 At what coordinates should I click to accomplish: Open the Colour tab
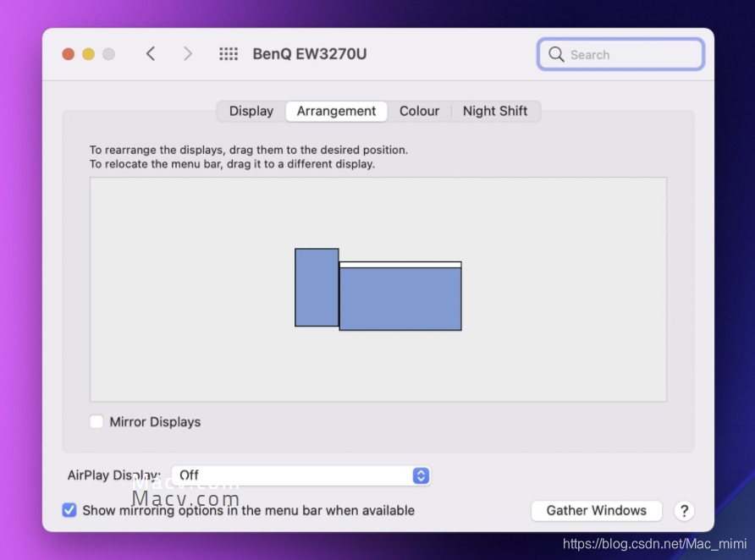(419, 111)
